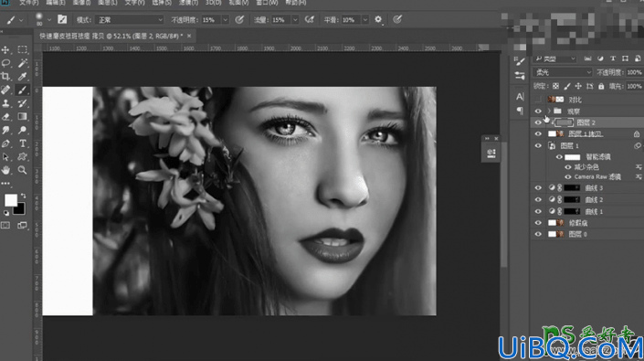This screenshot has height=361, width=644.
Task: Open the layer blend mode 柔光 dropdown
Action: [563, 72]
